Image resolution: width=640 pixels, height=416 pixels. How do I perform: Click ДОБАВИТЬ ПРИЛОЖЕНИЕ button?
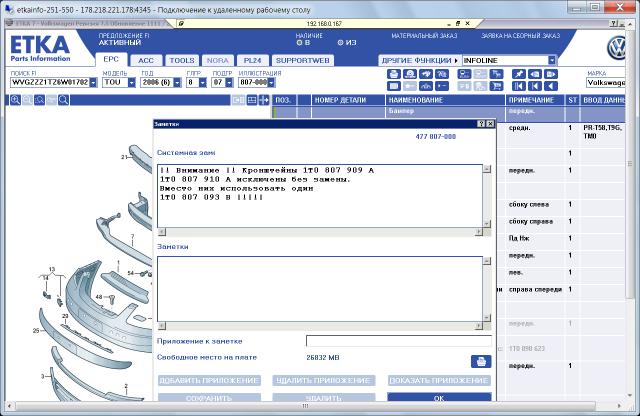tap(209, 380)
